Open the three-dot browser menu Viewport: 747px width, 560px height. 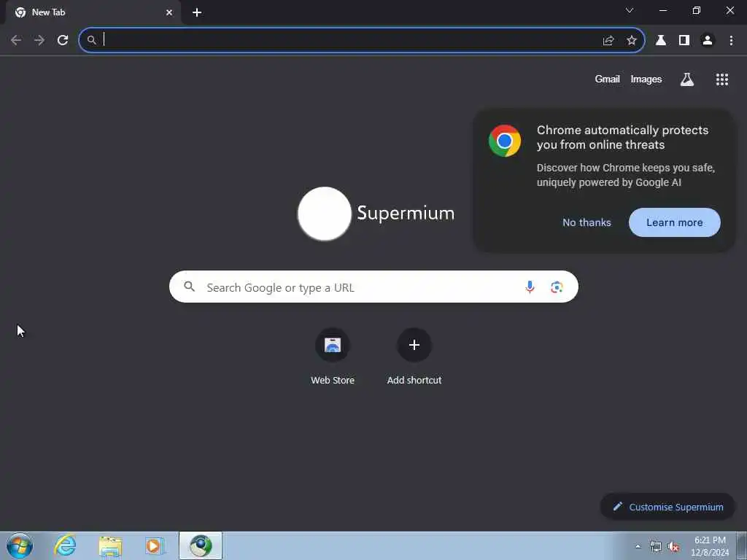(731, 41)
